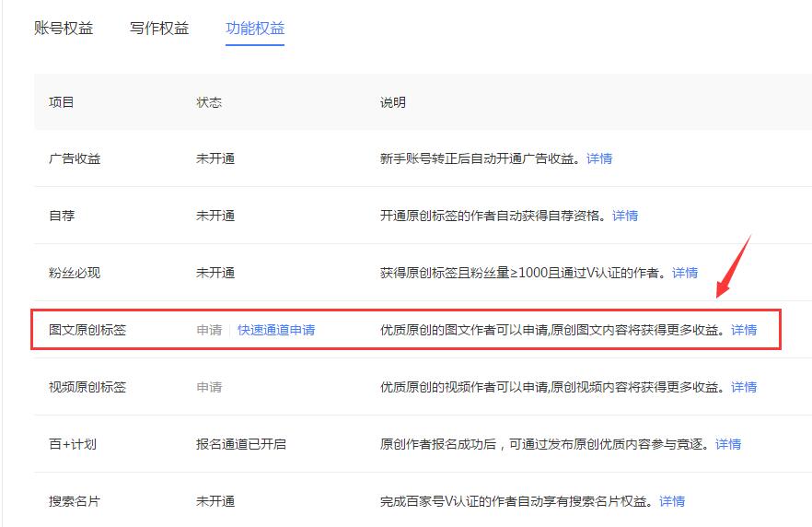Click 报名通道已开启 status for 百+计划

[241, 444]
